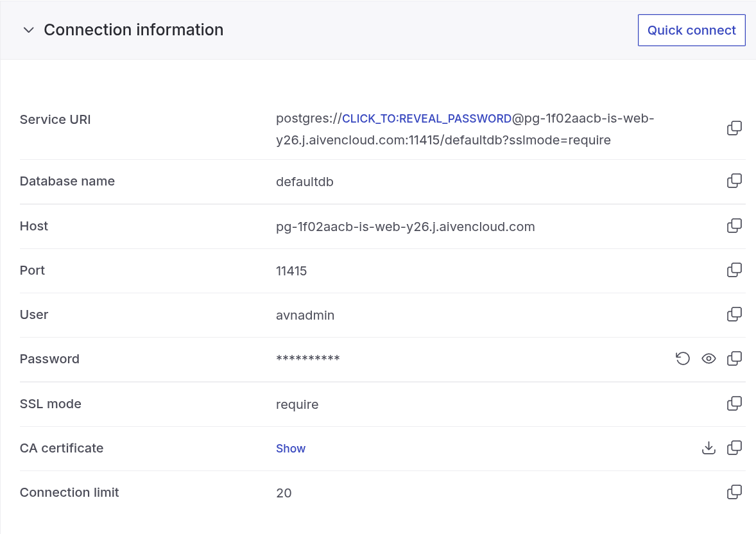The height and width of the screenshot is (534, 756).
Task: Click the 'Connection limit' label
Action: [x=69, y=492]
